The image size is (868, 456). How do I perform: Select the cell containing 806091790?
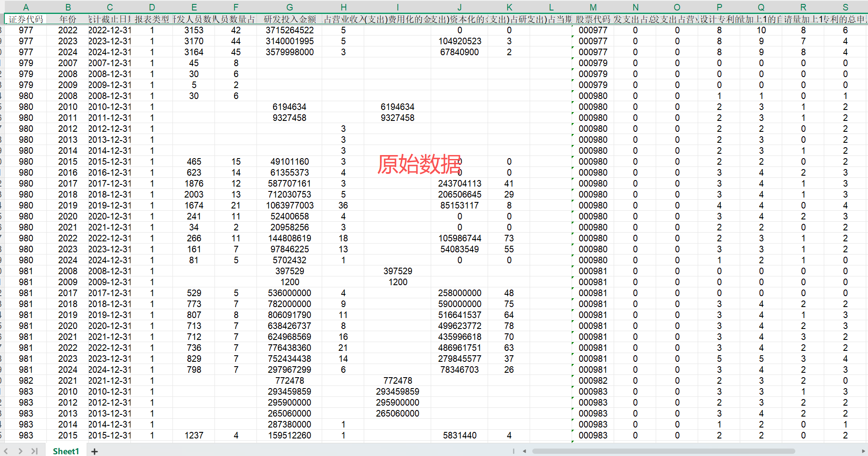[x=289, y=315]
